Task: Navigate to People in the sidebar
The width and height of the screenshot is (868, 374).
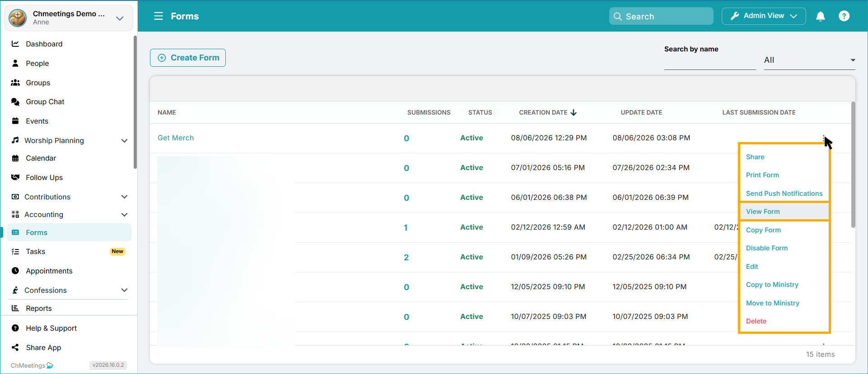Action: [x=37, y=63]
